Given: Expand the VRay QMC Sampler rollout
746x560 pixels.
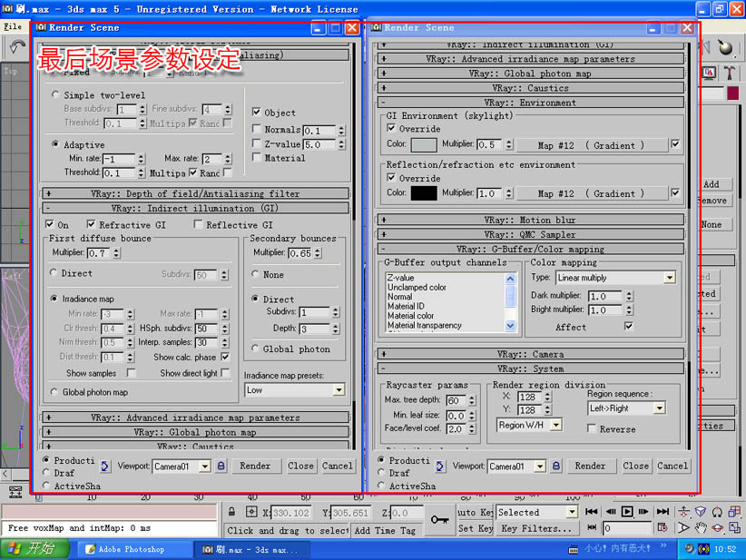Looking at the screenshot, I should pyautogui.click(x=531, y=234).
